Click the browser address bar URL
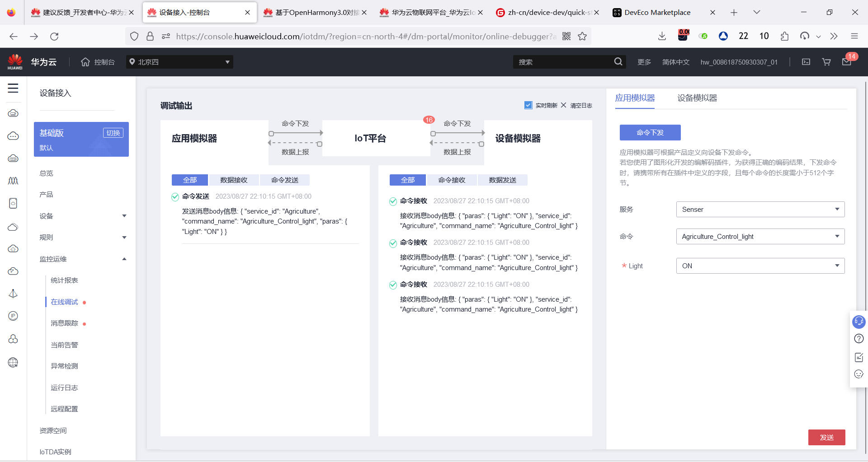868x462 pixels. [x=367, y=37]
